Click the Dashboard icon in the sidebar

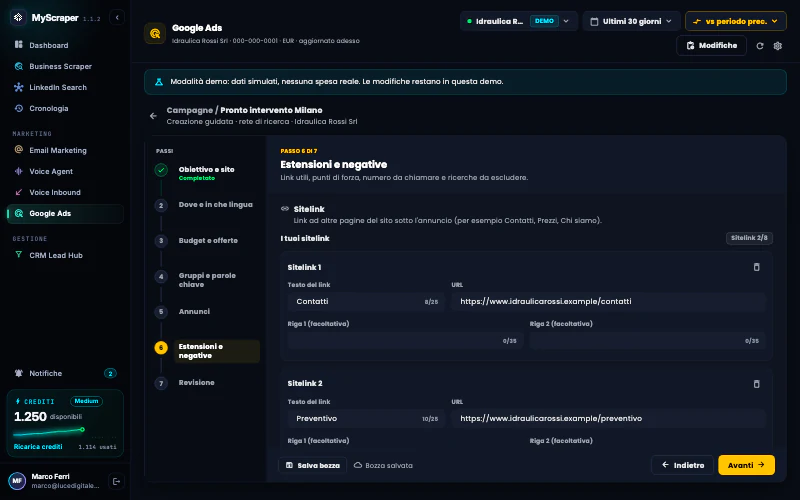point(19,44)
